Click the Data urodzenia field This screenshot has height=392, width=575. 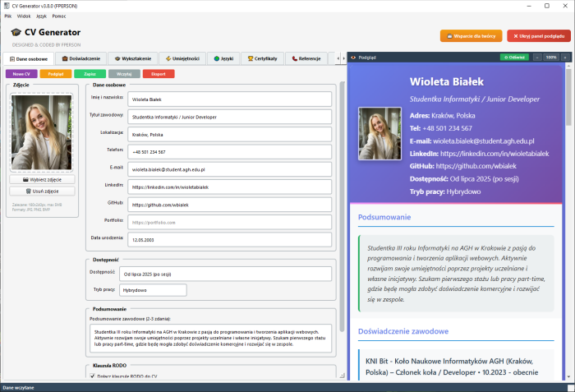229,239
